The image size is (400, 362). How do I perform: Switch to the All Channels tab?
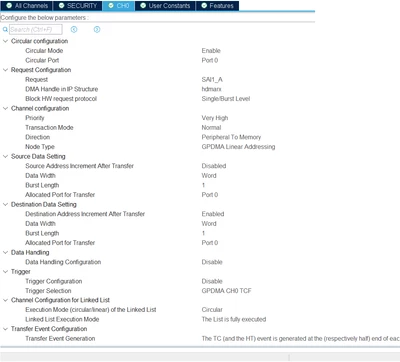pos(26,6)
